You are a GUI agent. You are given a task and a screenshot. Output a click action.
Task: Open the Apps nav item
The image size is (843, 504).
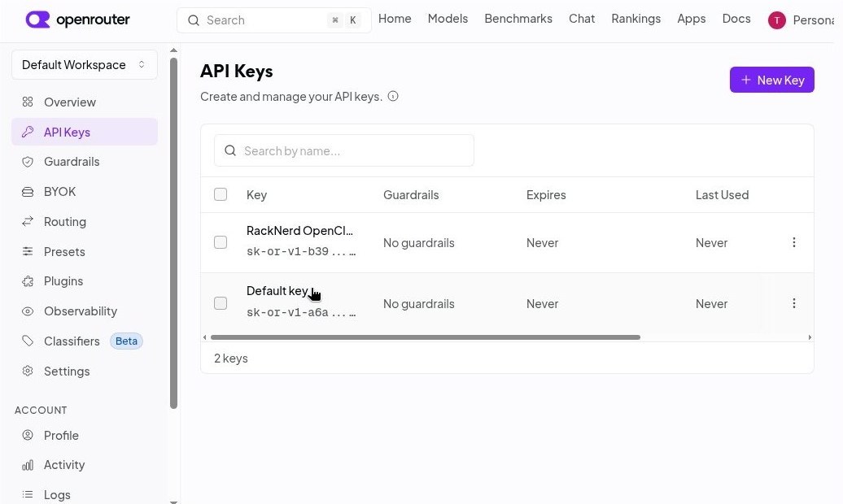pyautogui.click(x=692, y=18)
